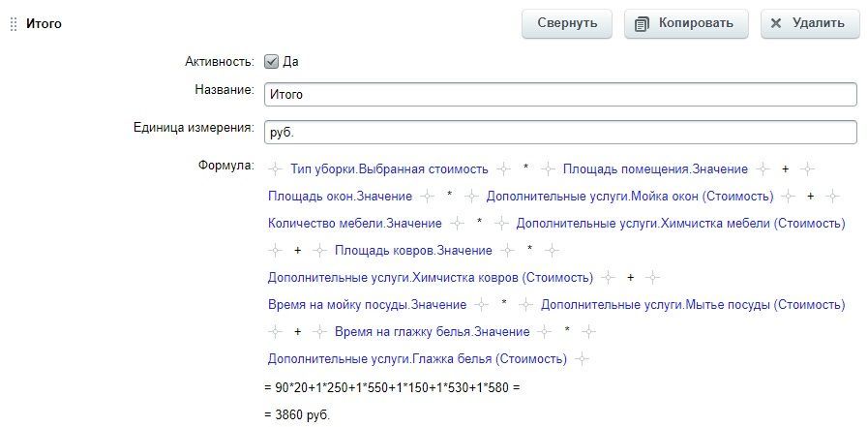The width and height of the screenshot is (868, 427).
Task: Collapse the block with Свернуть button
Action: (x=567, y=24)
